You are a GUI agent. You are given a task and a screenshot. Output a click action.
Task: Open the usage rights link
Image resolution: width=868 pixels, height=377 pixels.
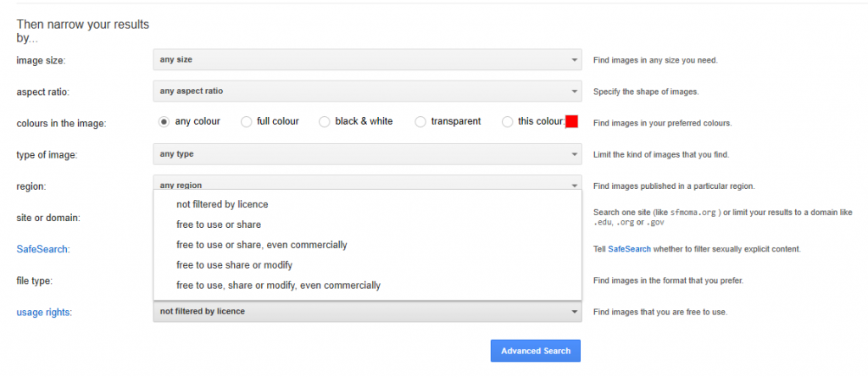click(44, 313)
